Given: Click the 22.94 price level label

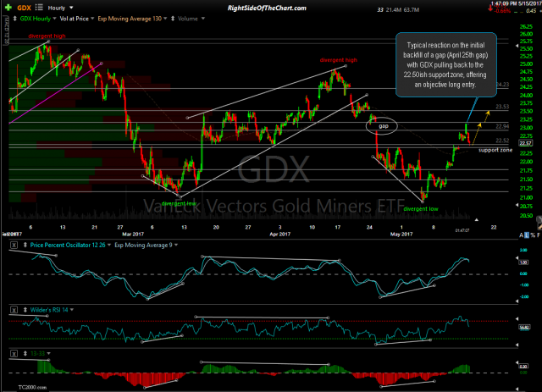Looking at the screenshot, I should tap(502, 126).
